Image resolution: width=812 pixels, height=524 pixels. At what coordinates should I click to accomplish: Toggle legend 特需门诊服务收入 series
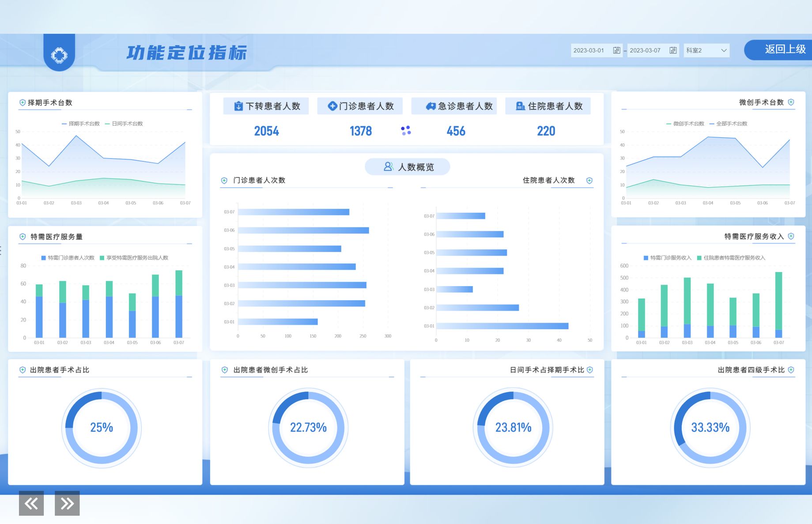tap(668, 258)
